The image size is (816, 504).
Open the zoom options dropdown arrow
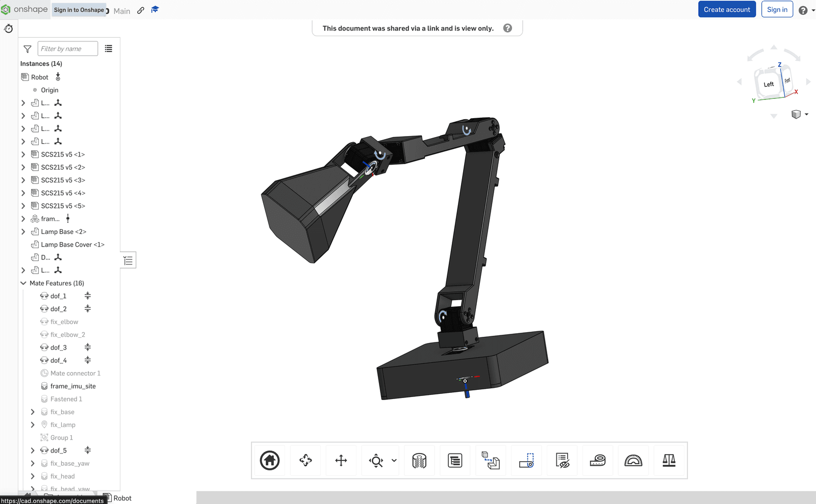[x=394, y=461]
